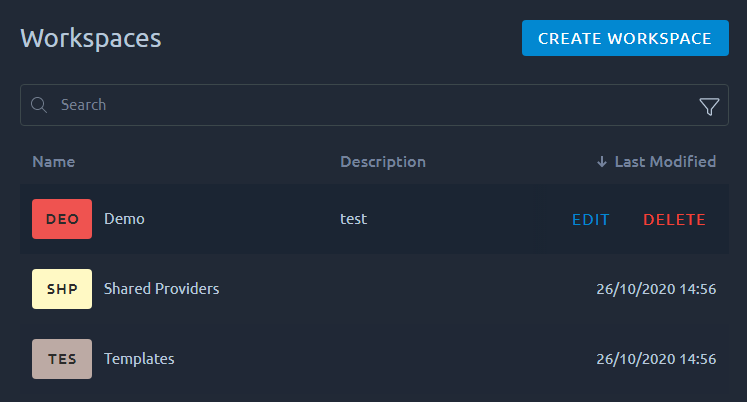The height and width of the screenshot is (402, 747).
Task: Open the Demo workspace name
Action: pos(124,219)
